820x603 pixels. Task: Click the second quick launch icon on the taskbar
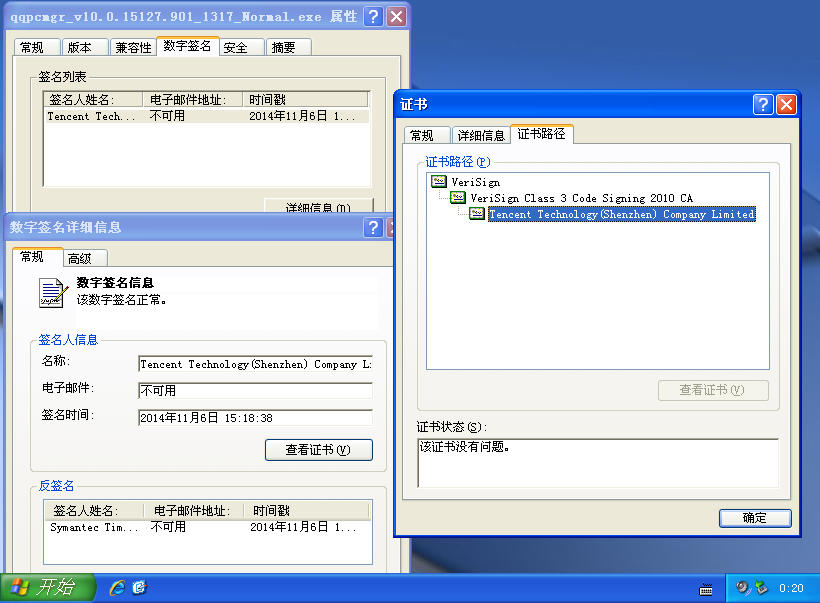click(140, 588)
